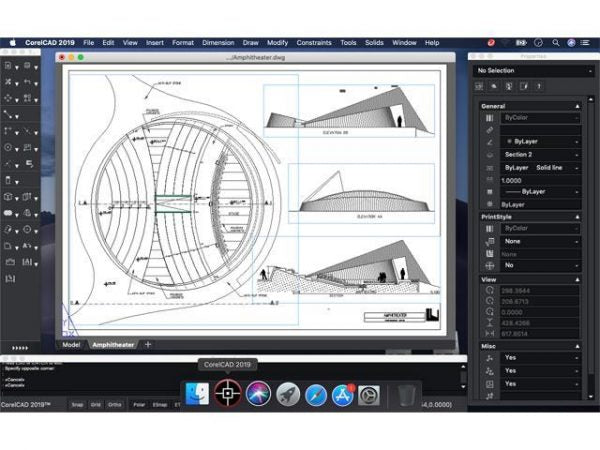Toggle ESnap in the status bar
Screen dimensions: 600x450
click(x=160, y=404)
